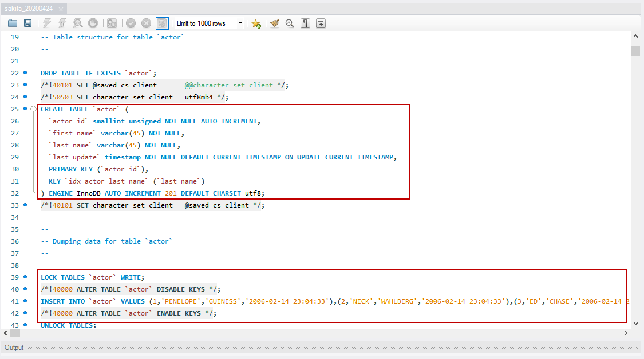Open find and replace in the editor

click(290, 23)
